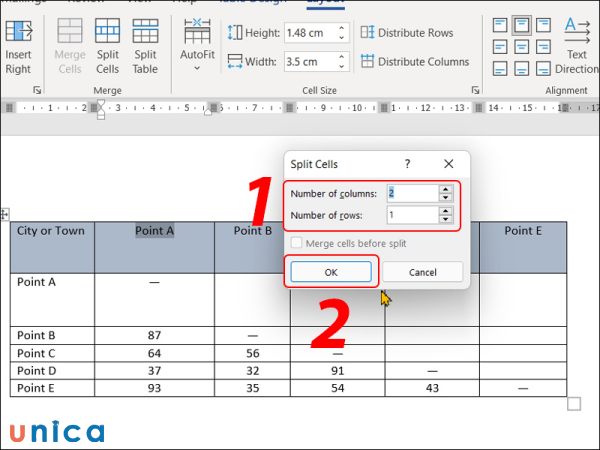The width and height of the screenshot is (600, 450).
Task: Click Cancel in Split Cells dialog
Action: [422, 272]
